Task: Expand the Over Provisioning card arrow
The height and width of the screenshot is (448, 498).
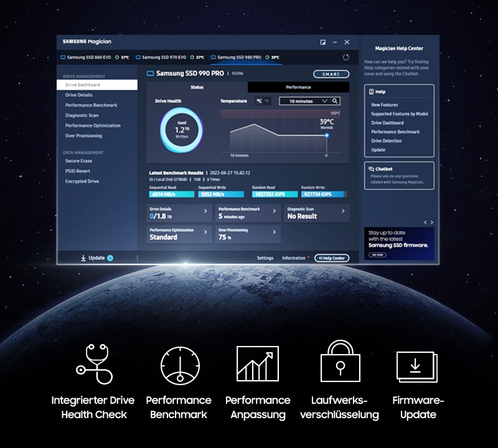Action: pyautogui.click(x=275, y=232)
